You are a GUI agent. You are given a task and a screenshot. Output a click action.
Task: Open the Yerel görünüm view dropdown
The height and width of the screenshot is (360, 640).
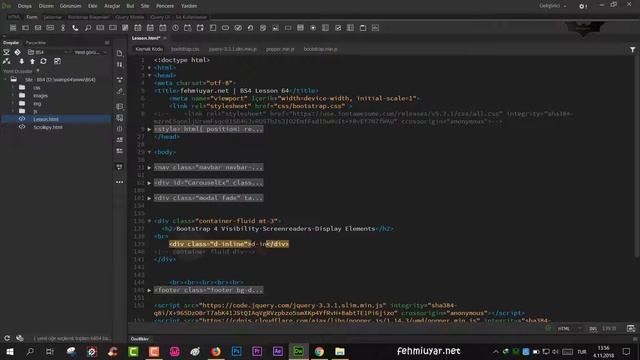(x=90, y=52)
